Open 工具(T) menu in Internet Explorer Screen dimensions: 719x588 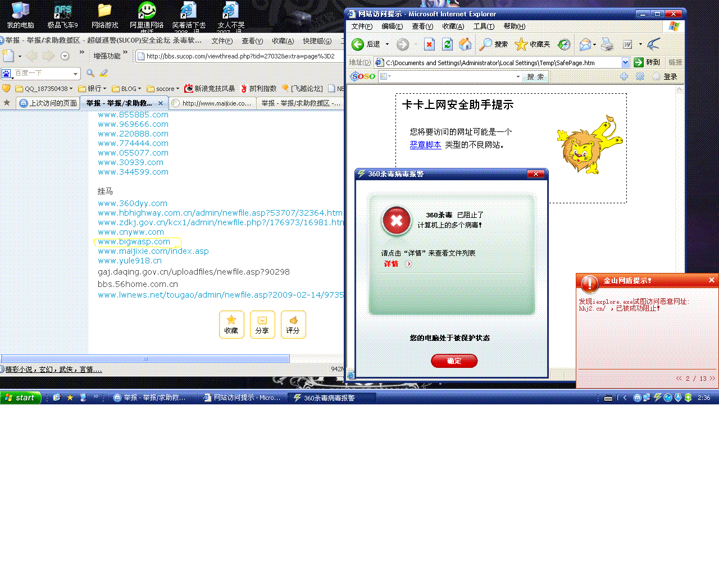484,26
